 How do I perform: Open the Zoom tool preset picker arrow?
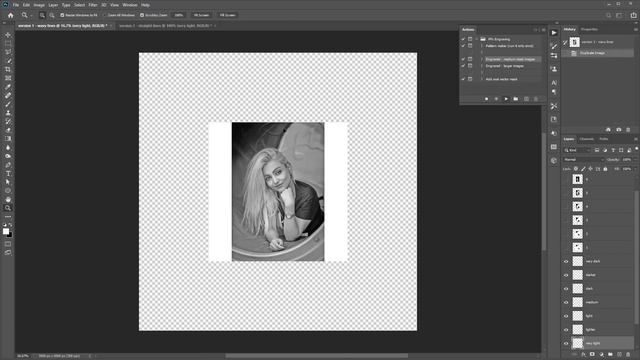31,15
